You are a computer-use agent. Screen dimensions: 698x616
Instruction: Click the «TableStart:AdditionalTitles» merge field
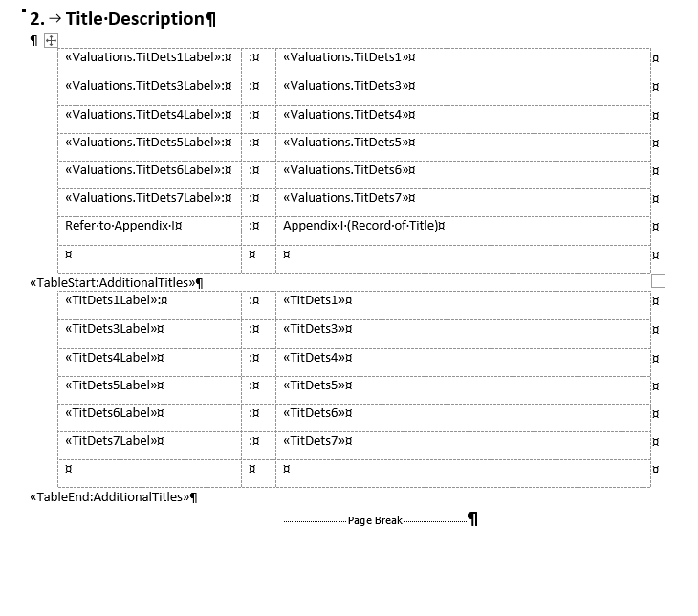[113, 283]
